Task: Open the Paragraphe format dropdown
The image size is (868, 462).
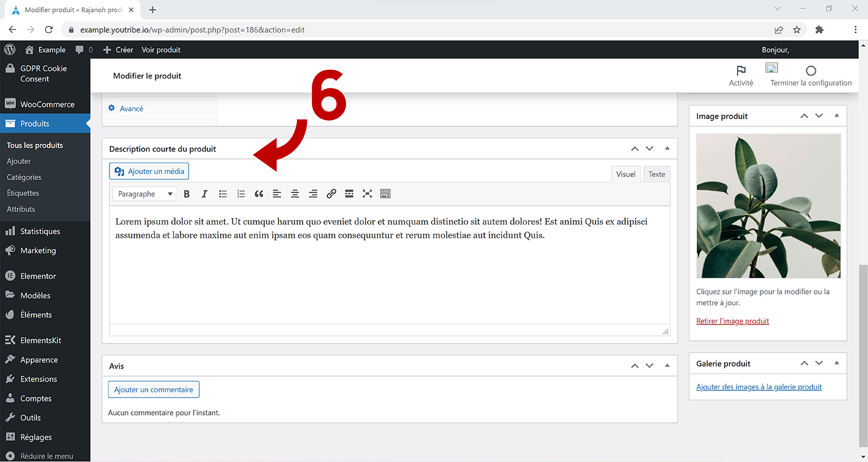Action: 144,194
